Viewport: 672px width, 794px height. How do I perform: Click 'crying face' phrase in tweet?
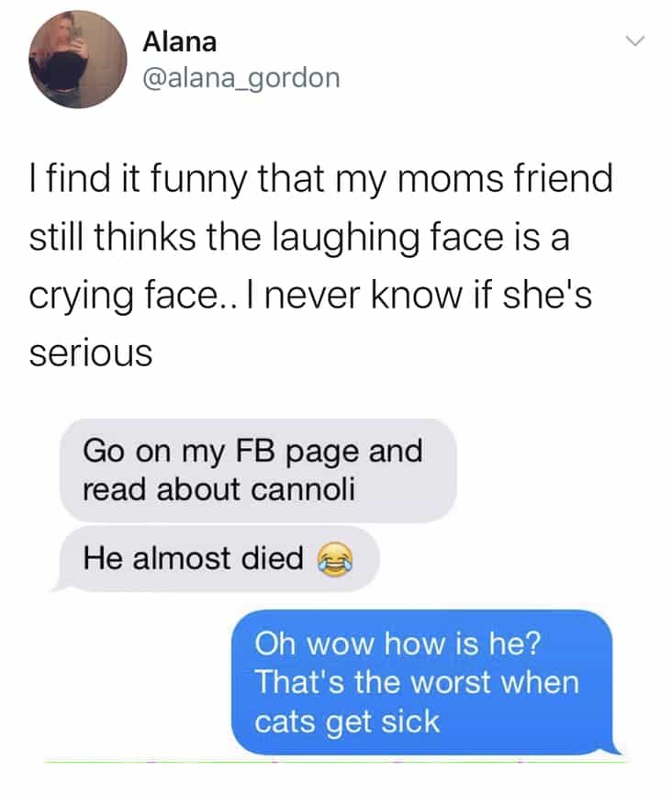tap(122, 296)
